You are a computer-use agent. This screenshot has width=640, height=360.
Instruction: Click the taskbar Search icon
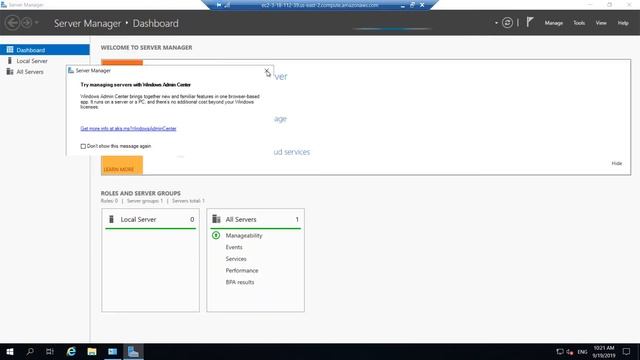point(30,351)
